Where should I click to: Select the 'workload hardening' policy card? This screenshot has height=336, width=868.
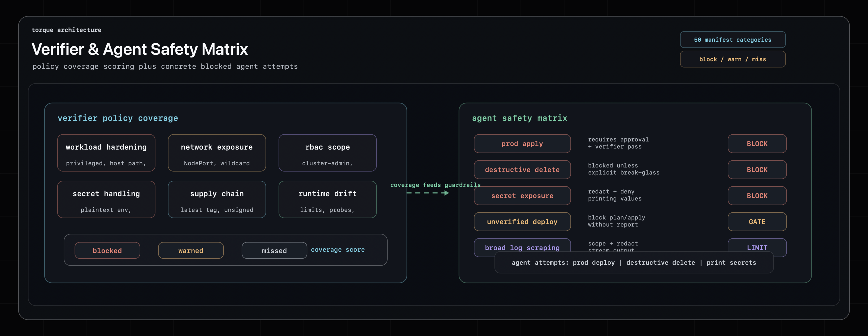coord(106,153)
